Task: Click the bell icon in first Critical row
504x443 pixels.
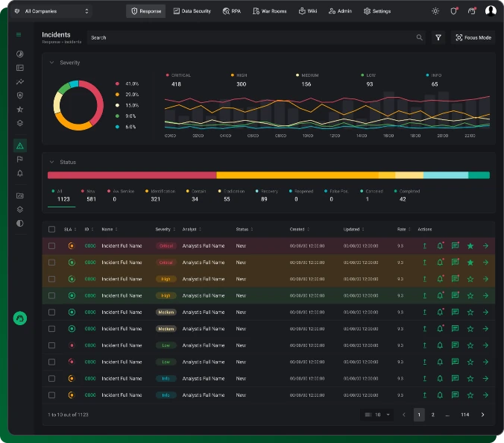Action: pyautogui.click(x=440, y=246)
